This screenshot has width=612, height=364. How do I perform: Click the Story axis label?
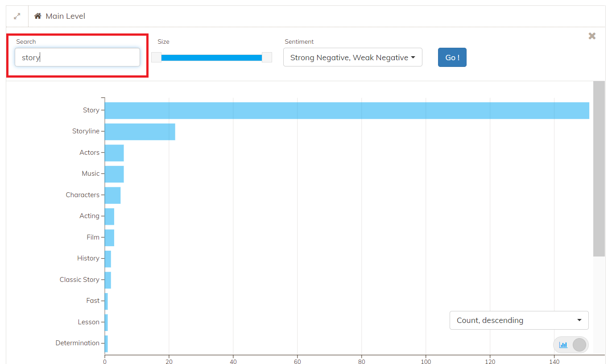point(91,110)
